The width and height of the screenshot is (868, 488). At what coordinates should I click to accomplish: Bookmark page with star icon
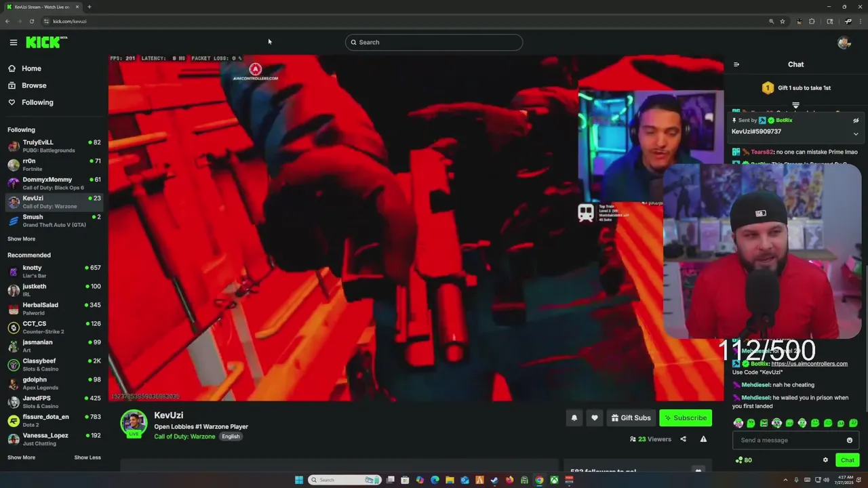click(782, 21)
